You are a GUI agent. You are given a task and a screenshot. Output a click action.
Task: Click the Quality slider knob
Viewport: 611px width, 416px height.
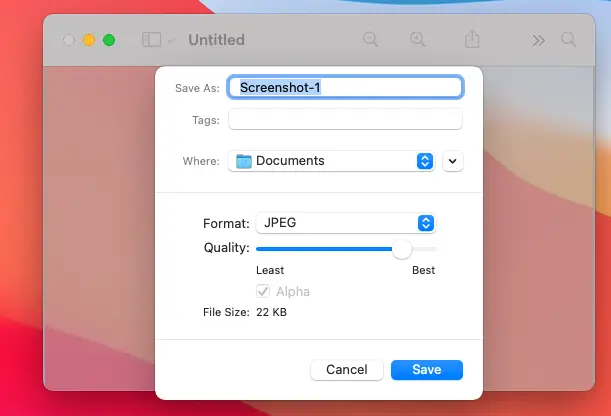(402, 249)
